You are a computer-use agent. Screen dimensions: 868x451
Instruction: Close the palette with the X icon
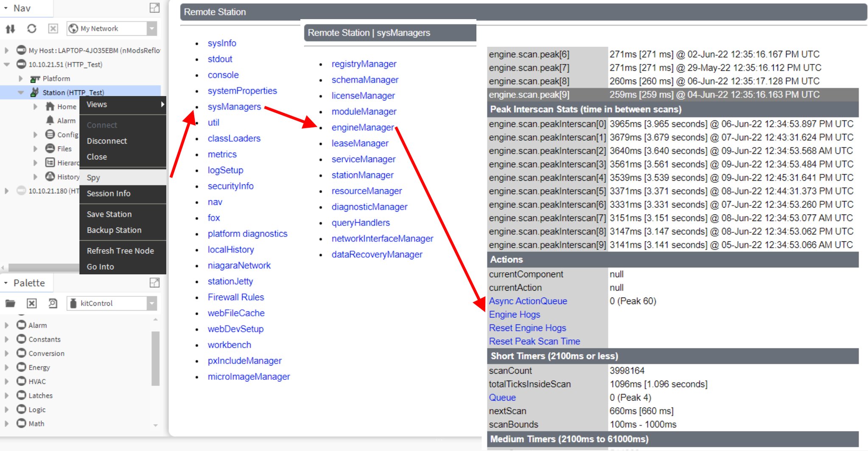pyautogui.click(x=31, y=303)
